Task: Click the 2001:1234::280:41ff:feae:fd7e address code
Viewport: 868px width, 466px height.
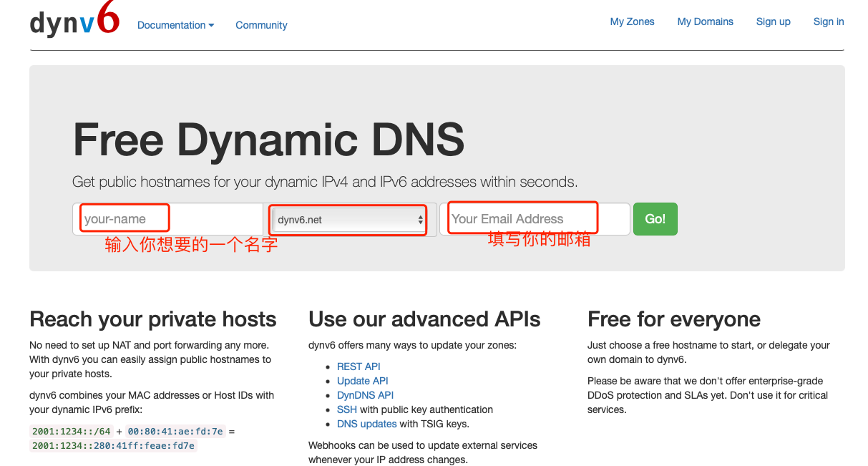Action: 113,445
